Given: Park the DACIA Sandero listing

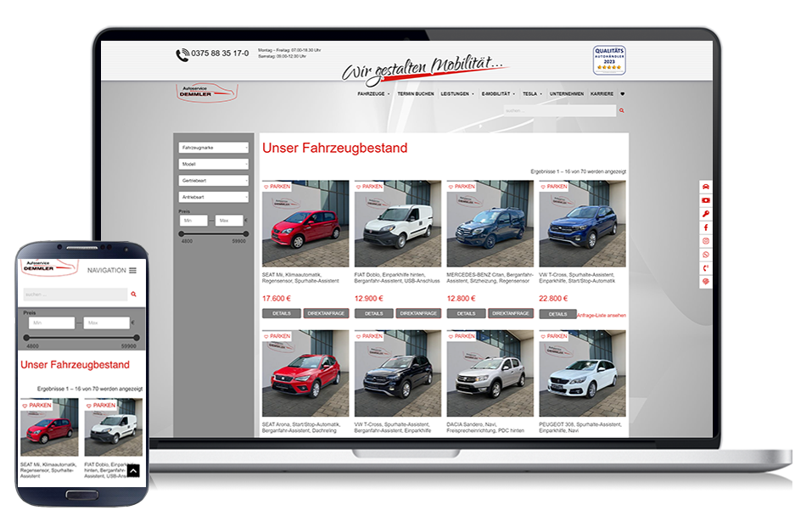Looking at the screenshot, I should pos(462,336).
